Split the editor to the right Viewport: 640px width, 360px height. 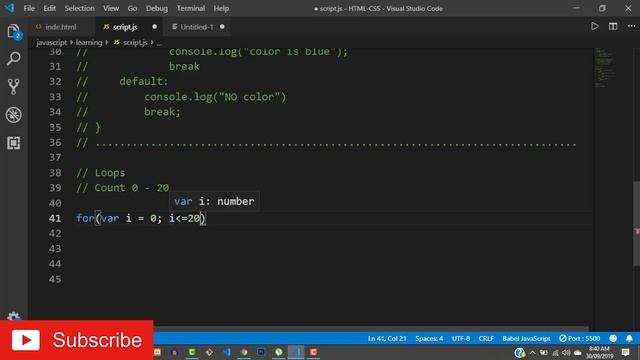[x=613, y=27]
